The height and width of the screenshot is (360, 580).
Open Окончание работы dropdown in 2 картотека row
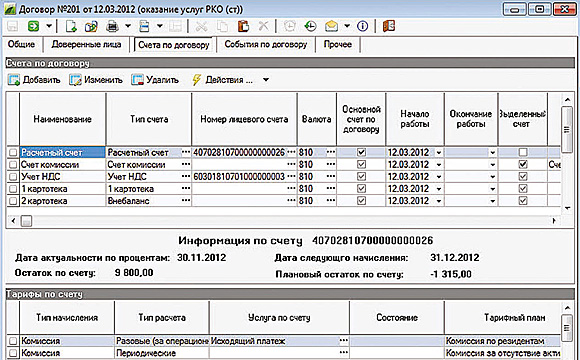point(492,201)
